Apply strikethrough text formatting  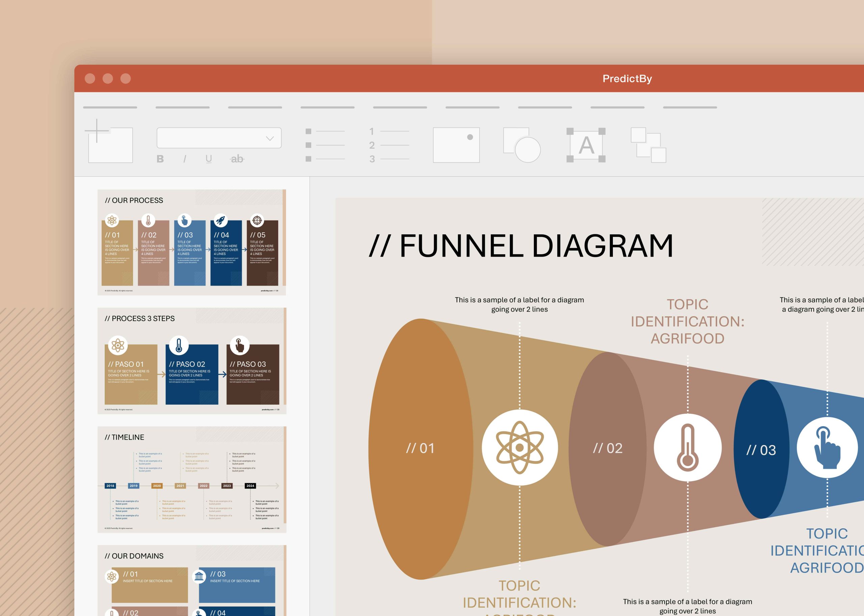237,159
